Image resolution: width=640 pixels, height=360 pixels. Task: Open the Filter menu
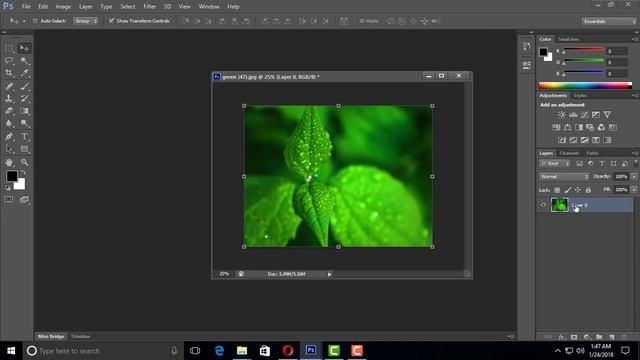149,7
